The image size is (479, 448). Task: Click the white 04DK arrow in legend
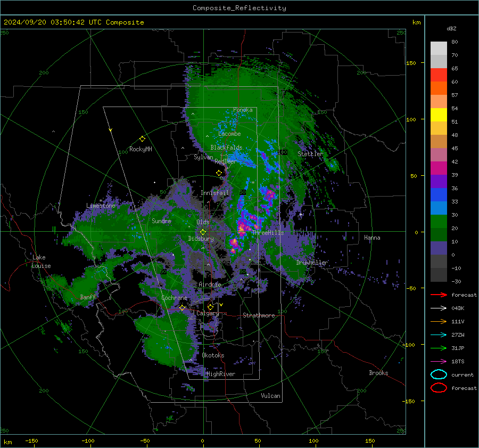(x=439, y=308)
